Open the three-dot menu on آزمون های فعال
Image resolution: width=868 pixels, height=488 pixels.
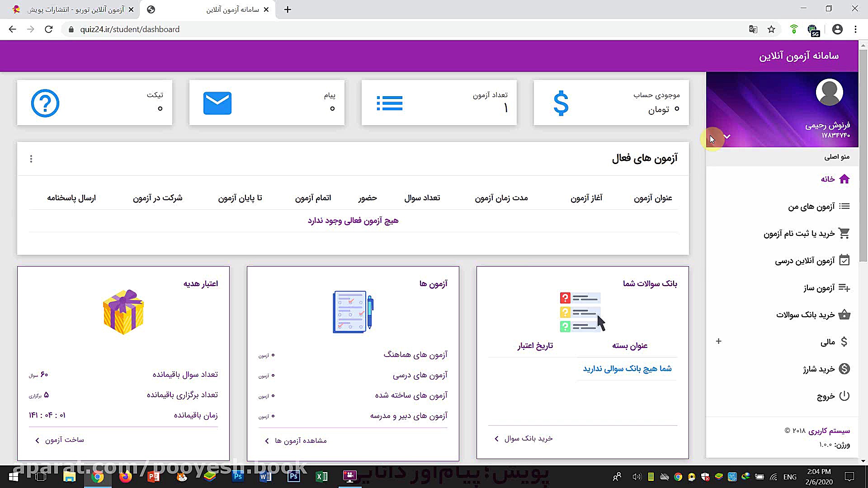click(x=31, y=159)
